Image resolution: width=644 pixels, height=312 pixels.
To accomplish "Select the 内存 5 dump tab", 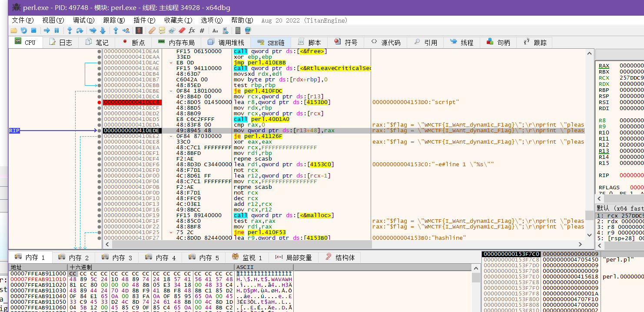I will pos(204,258).
